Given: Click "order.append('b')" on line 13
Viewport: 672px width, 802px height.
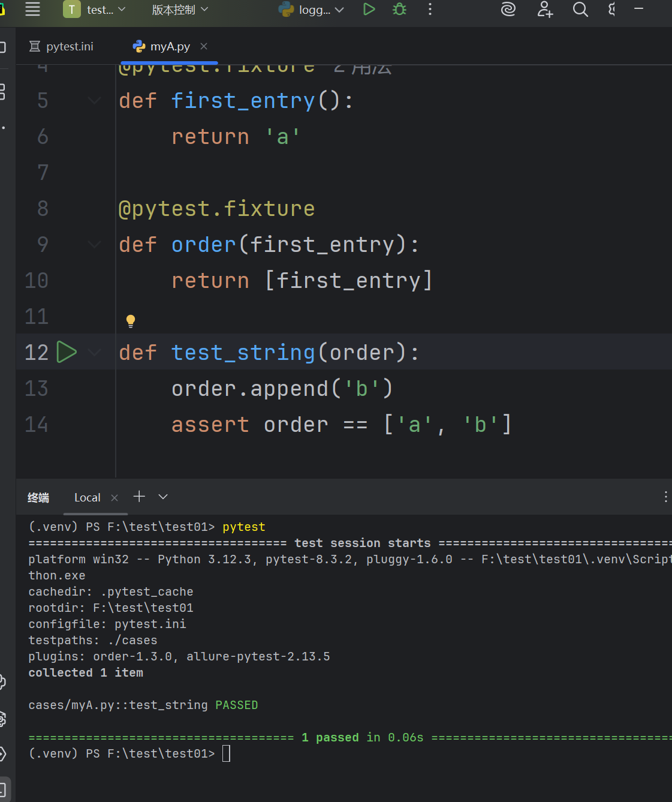Looking at the screenshot, I should (282, 388).
